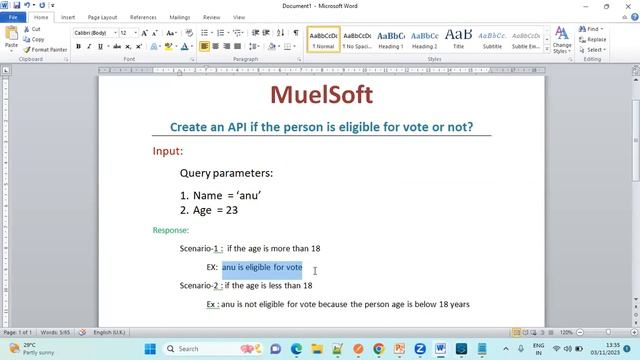This screenshot has width=640, height=360.
Task: Click Grow Font icon
Action: 144,33
